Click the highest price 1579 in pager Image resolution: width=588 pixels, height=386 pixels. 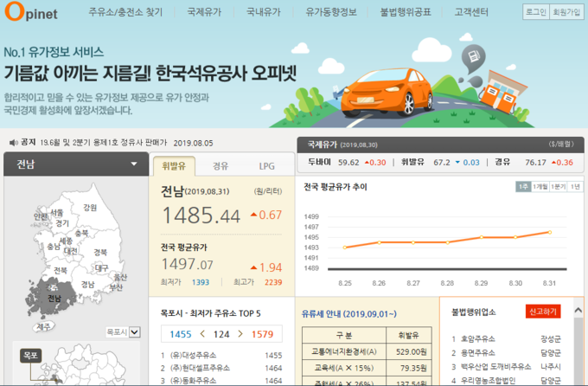point(262,334)
